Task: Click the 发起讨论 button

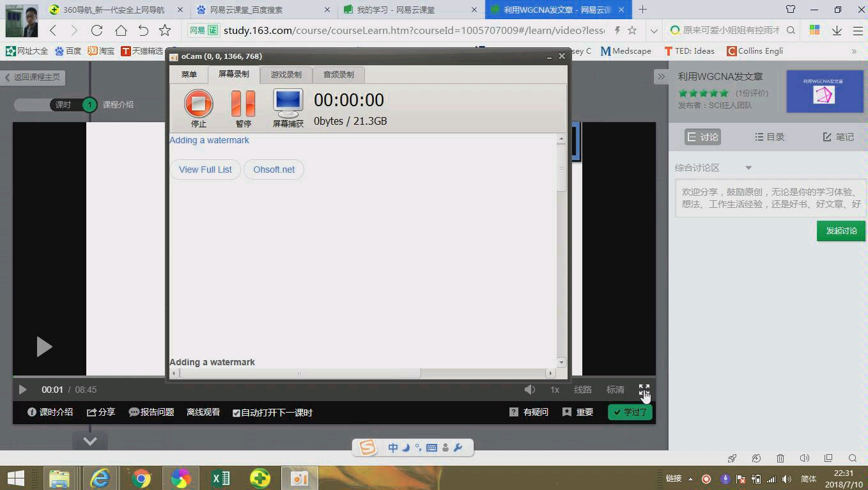Action: (841, 231)
